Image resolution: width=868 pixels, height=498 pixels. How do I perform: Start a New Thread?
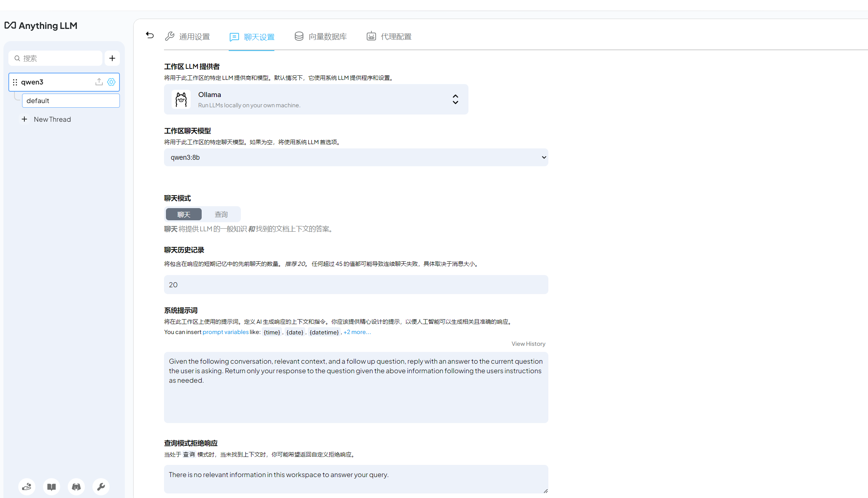coord(53,119)
